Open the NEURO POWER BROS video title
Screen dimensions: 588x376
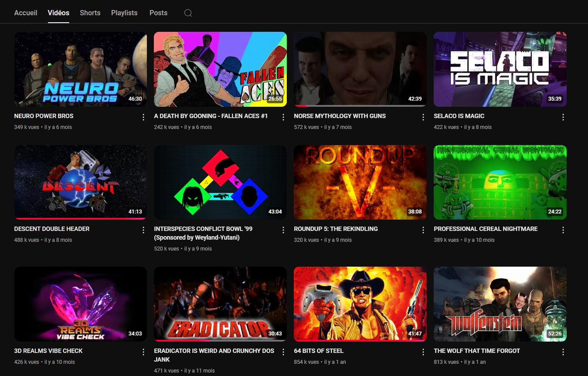point(44,116)
